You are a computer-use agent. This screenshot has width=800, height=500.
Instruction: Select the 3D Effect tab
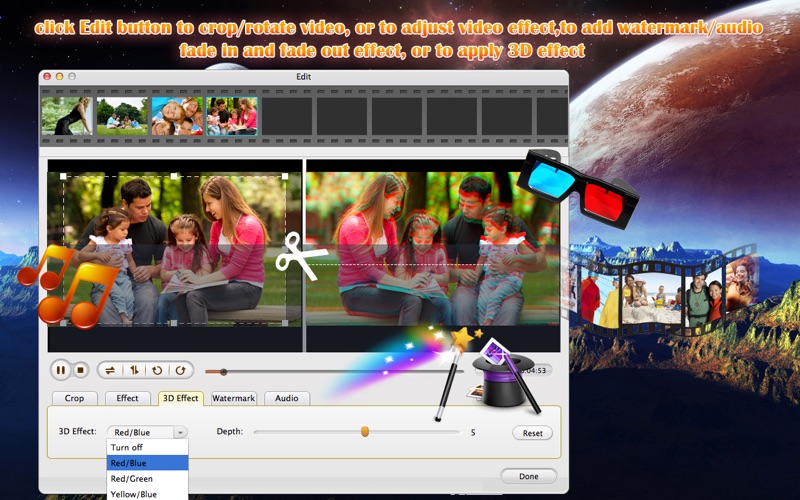[x=181, y=398]
